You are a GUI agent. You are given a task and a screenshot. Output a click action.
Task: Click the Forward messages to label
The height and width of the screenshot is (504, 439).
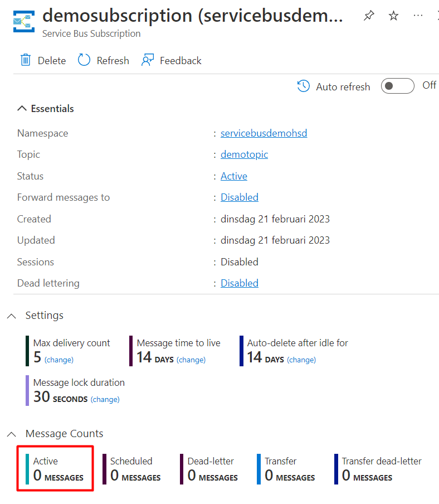64,197
